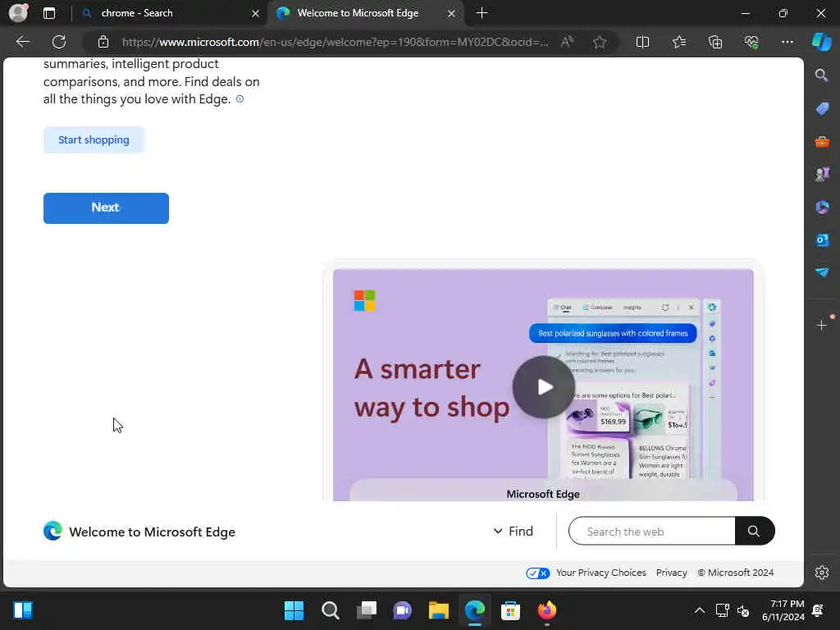Open sidebar Microsoft 365 icon
Image resolution: width=840 pixels, height=630 pixels.
[x=822, y=207]
